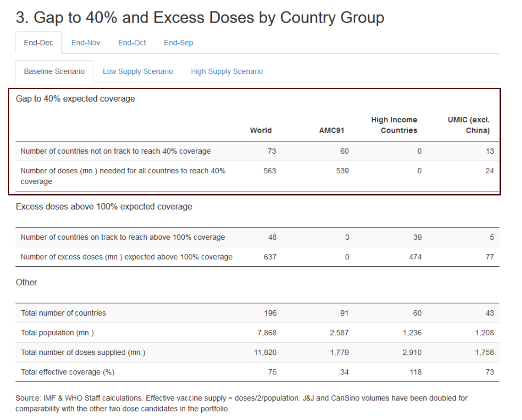This screenshot has height=420, width=522.
Task: Click the End-Dec tab
Action: [x=39, y=43]
